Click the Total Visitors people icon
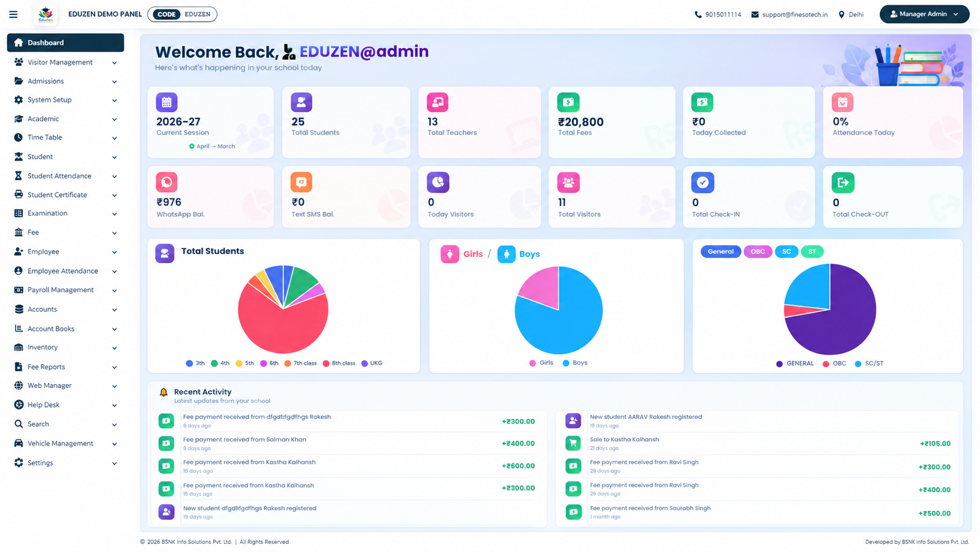The width and height of the screenshot is (980, 552). [x=568, y=182]
